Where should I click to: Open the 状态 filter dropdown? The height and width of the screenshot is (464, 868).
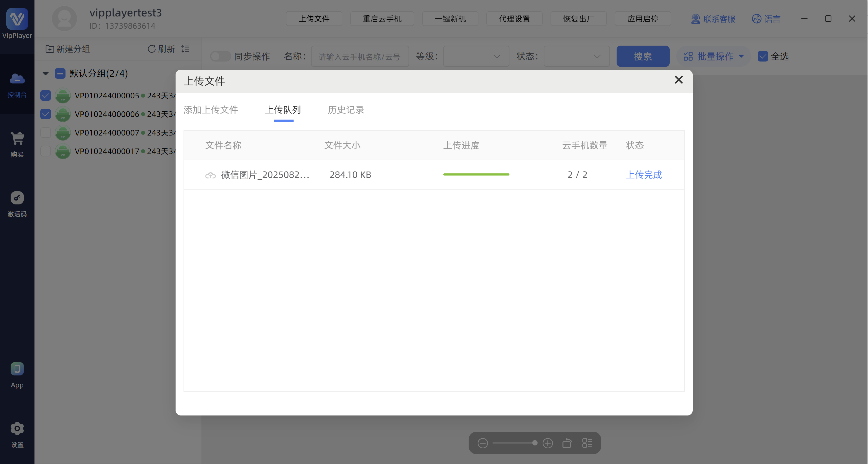click(x=576, y=56)
